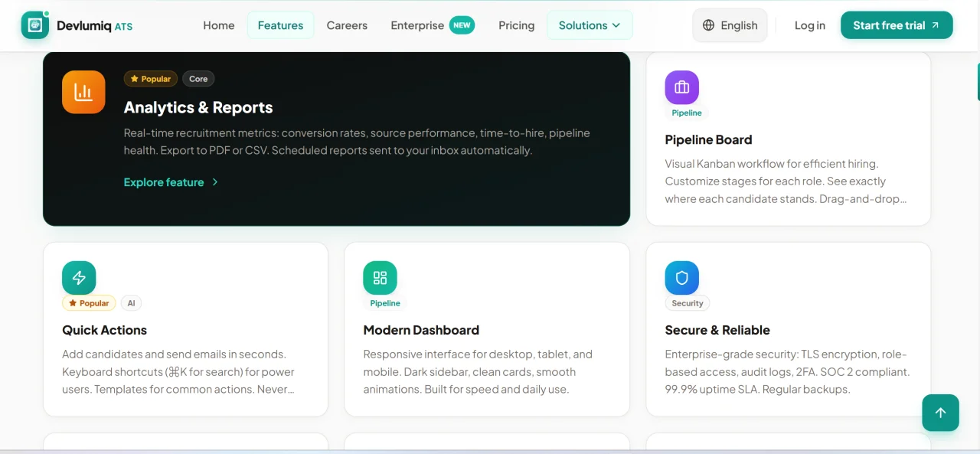Screen dimensions: 980x454
Task: Click the Analytics & Reports description text
Action: [357, 142]
